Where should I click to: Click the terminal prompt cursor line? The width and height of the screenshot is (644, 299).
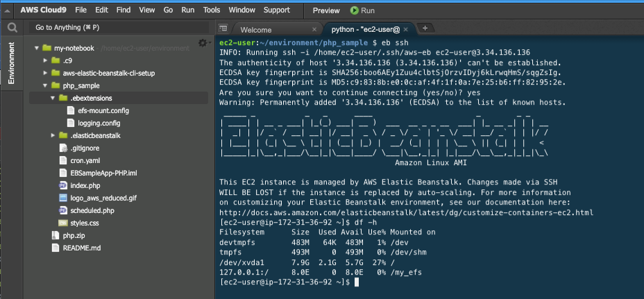[289, 282]
